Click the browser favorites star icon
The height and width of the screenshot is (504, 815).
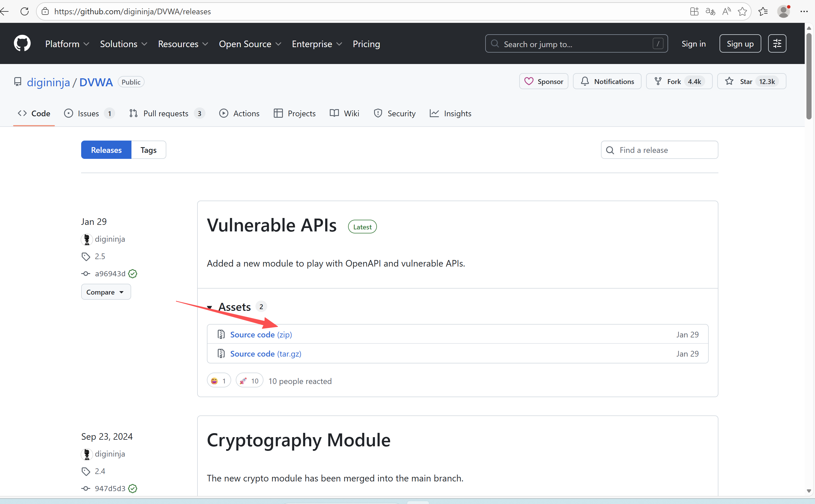coord(742,12)
